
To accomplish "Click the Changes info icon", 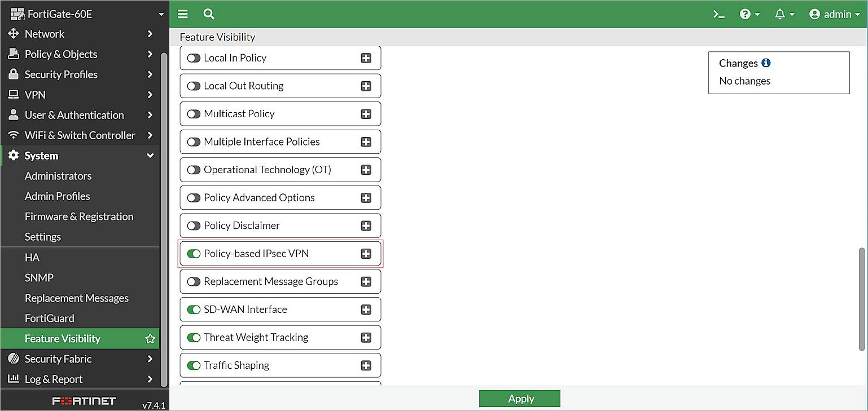I will [x=765, y=63].
